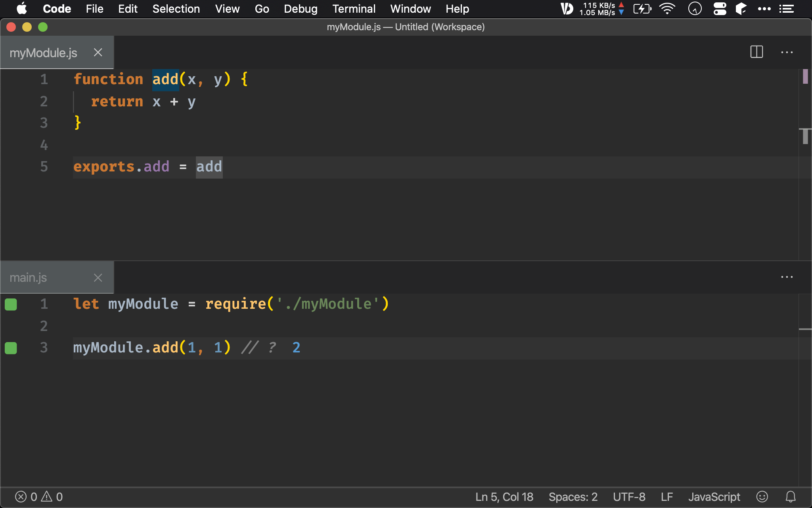The image size is (812, 508).
Task: Click the add function name on line 1
Action: 165,79
